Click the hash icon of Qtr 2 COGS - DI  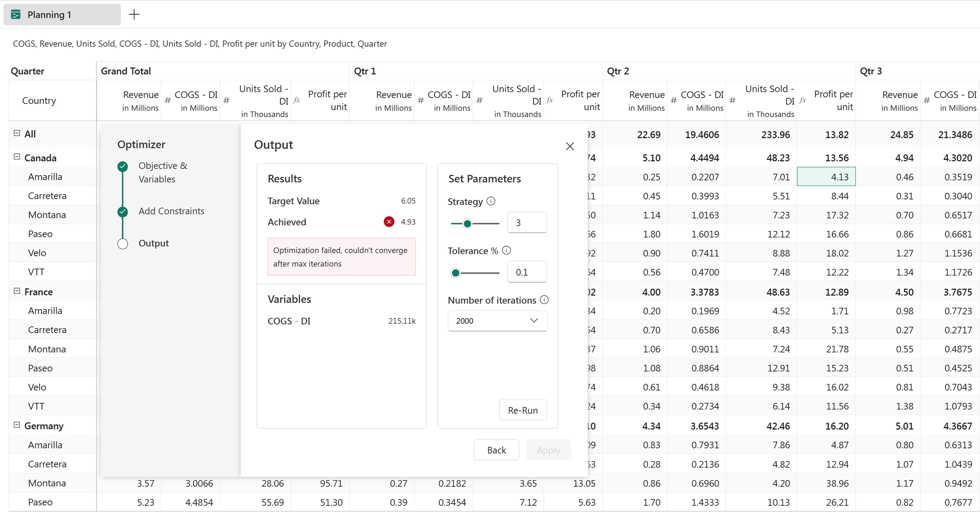coord(674,100)
